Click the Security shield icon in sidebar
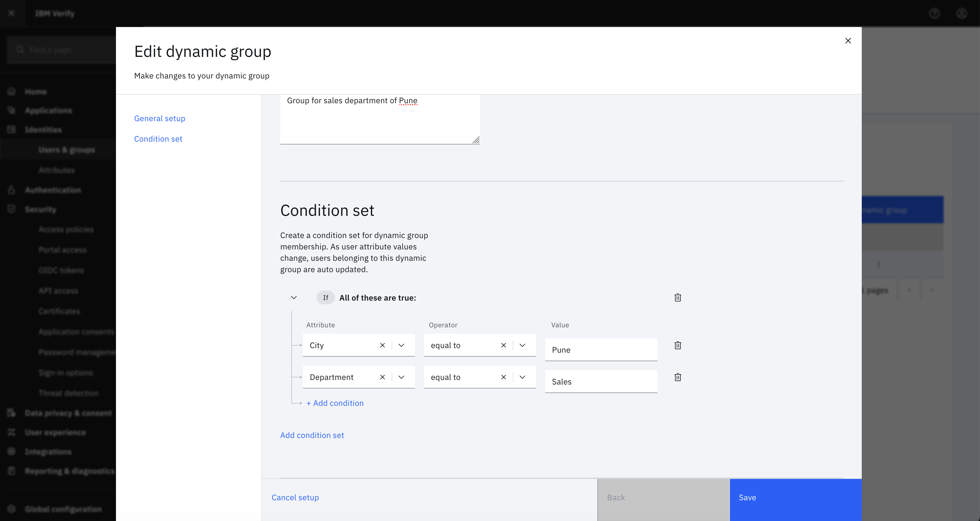This screenshot has width=980, height=521. point(11,209)
